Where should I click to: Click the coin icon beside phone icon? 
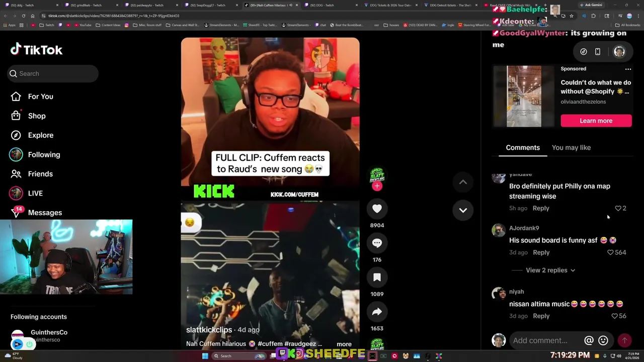pos(584,52)
